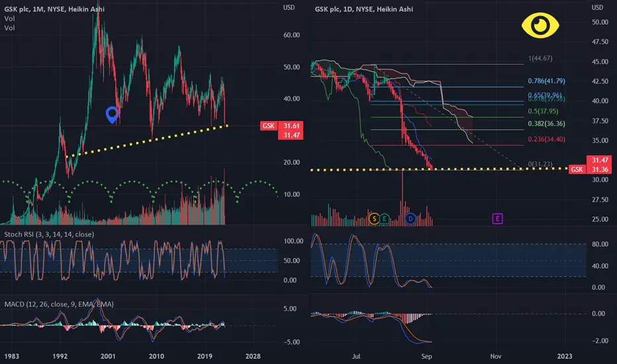Image resolution: width=617 pixels, height=364 pixels.
Task: Select the 'GSK plc, 1D, NYSE, Heikin Ashi' title
Action: coord(364,9)
